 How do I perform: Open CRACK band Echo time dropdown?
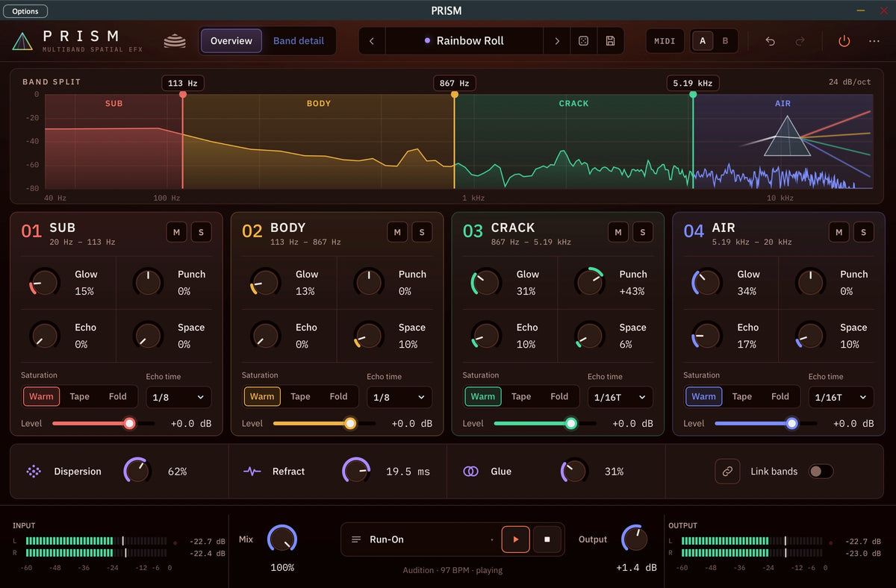(620, 397)
